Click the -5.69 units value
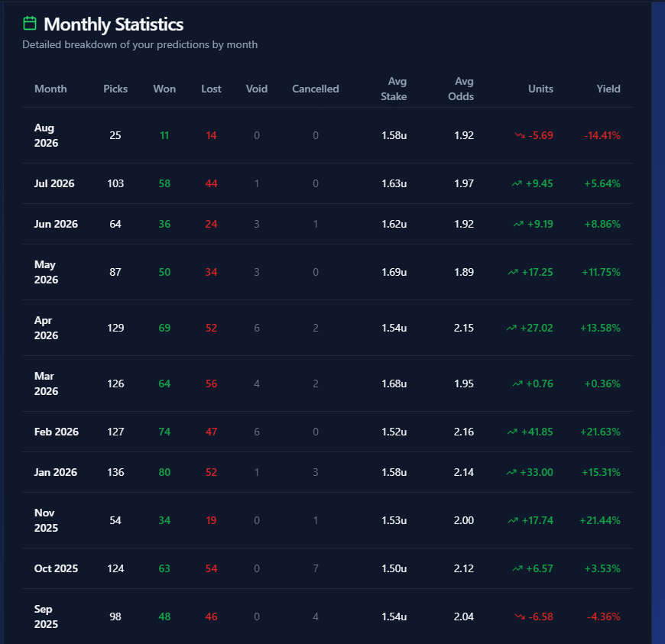This screenshot has width=665, height=644. [541, 135]
